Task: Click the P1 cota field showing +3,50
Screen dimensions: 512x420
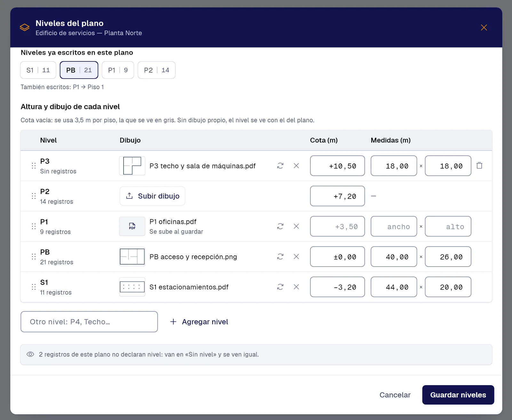Action: [x=337, y=226]
